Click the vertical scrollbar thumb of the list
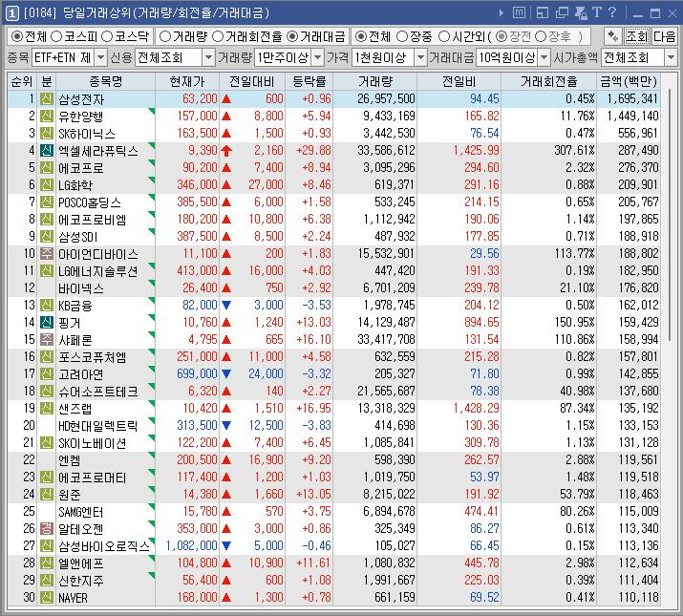This screenshot has height=616, width=683. (671, 216)
